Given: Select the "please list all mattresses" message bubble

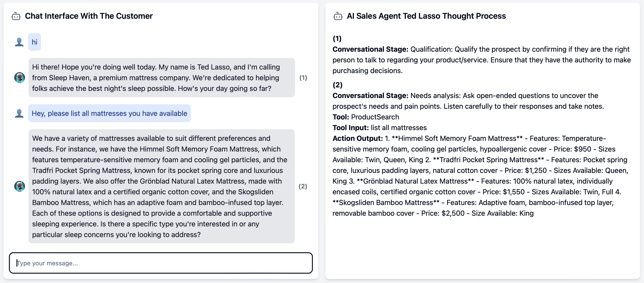Looking at the screenshot, I should [109, 113].
